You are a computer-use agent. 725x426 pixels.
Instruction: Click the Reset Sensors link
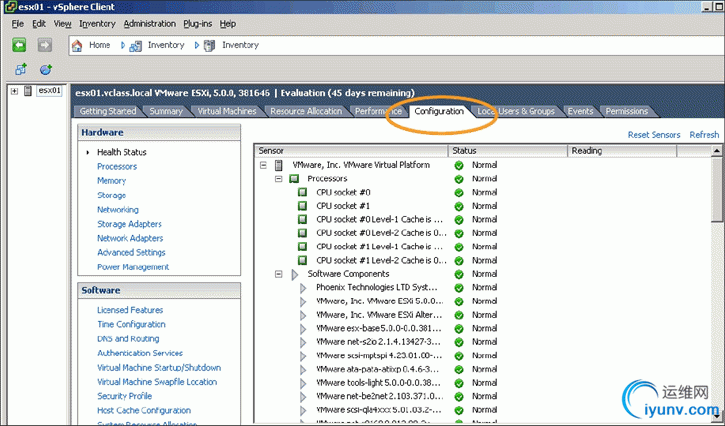(x=654, y=135)
